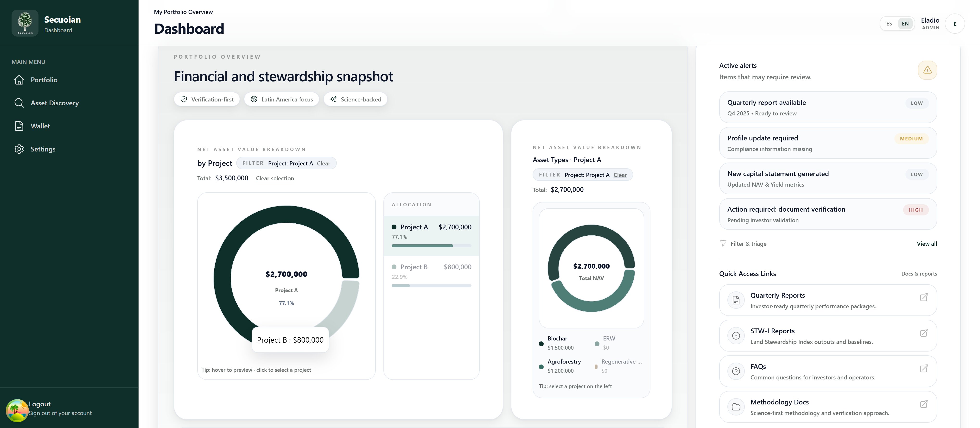Click the Secuoian tree logo
Screen dimensions: 980x428
click(x=25, y=23)
